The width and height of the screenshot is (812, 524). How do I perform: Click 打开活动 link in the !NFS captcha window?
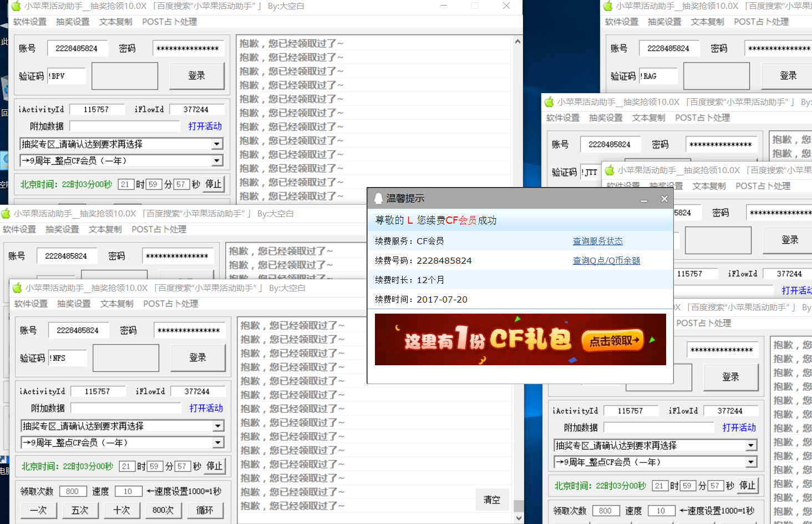coord(206,408)
